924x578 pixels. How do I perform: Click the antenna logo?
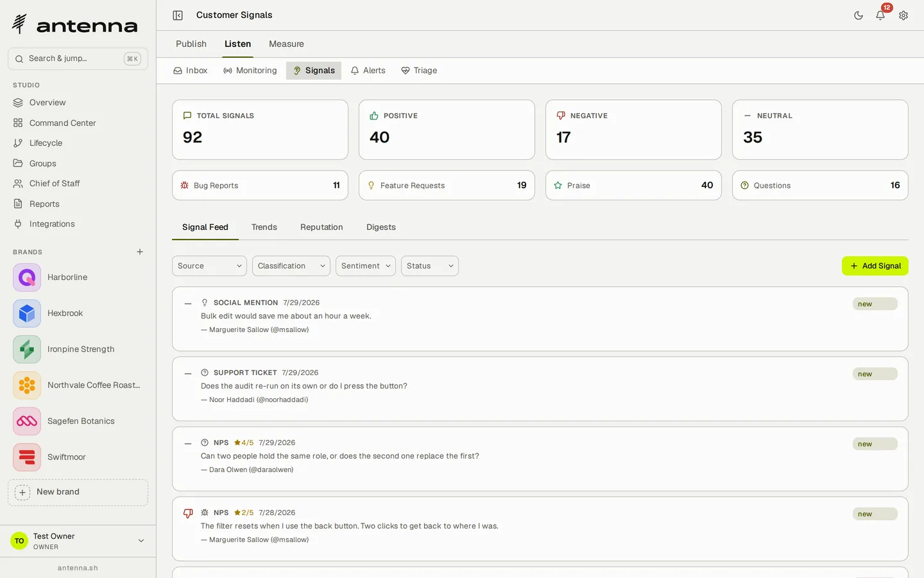(74, 24)
